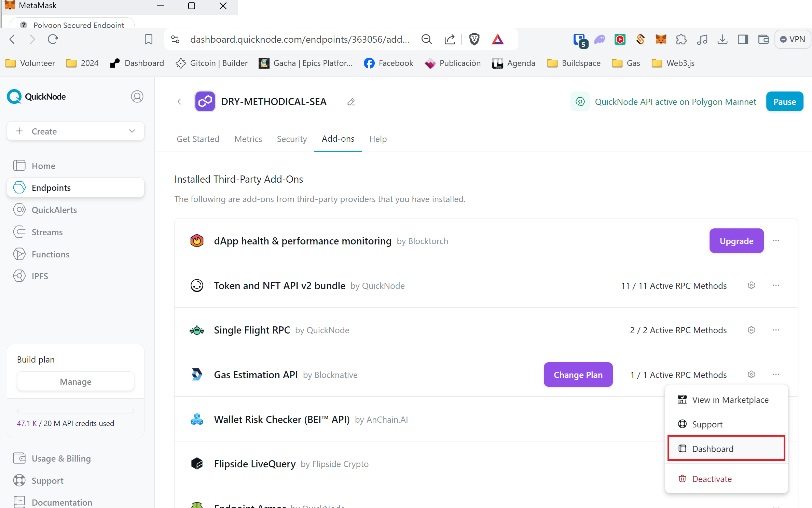The height and width of the screenshot is (508, 812).
Task: Select the Dashboard option in context menu
Action: (712, 448)
